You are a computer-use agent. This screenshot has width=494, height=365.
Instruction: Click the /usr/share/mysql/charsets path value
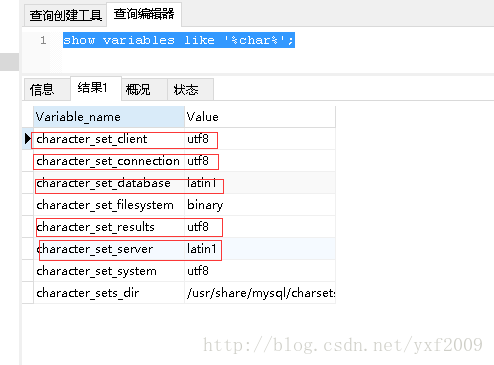click(x=260, y=293)
